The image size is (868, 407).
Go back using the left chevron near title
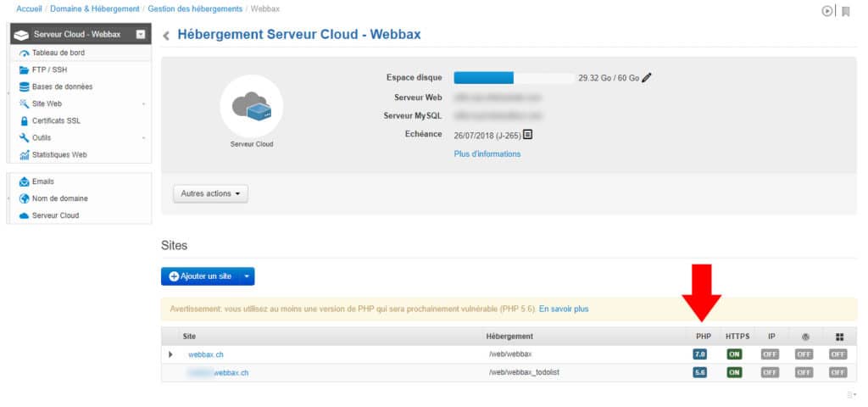166,36
